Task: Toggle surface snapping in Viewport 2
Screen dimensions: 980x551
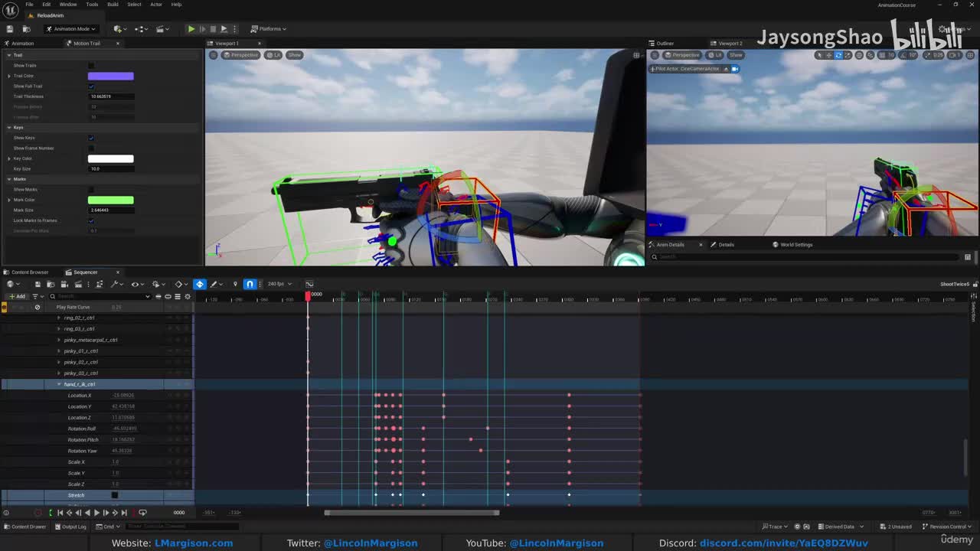Action: (x=870, y=55)
